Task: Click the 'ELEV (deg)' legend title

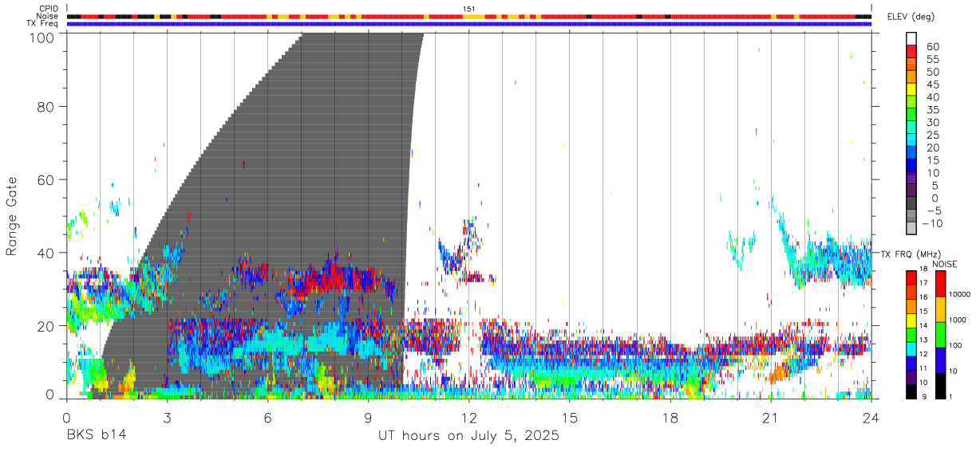Action: click(911, 17)
